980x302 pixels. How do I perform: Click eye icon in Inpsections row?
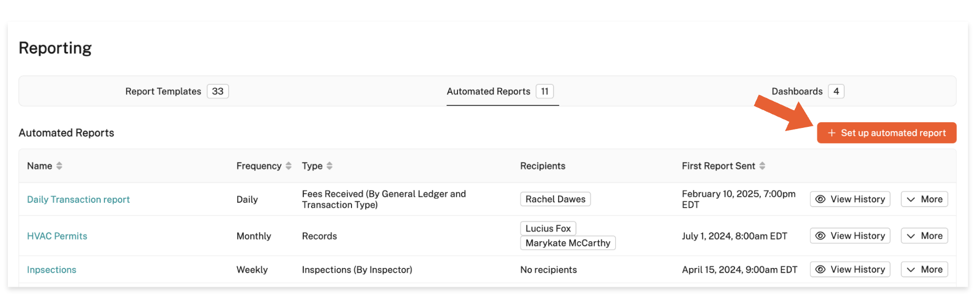(x=821, y=269)
